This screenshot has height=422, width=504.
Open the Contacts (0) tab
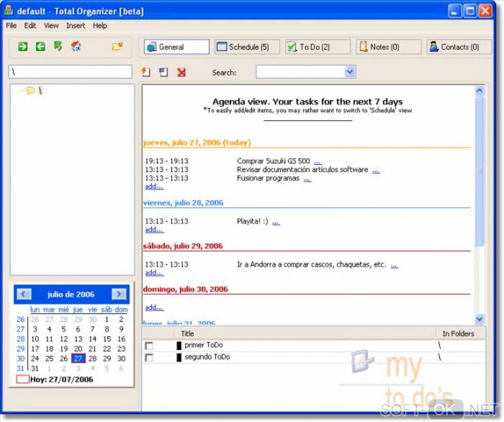[x=460, y=47]
